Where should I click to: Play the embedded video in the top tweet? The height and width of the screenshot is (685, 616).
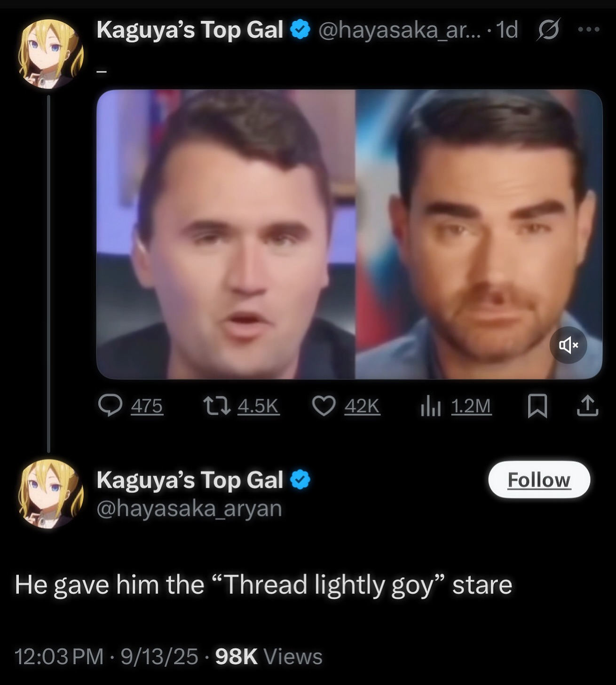349,234
